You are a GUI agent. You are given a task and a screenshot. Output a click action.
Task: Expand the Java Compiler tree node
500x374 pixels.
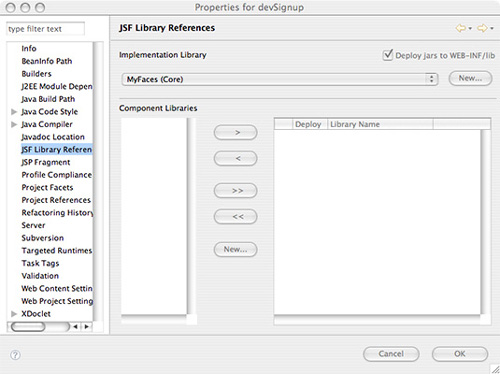pos(14,124)
